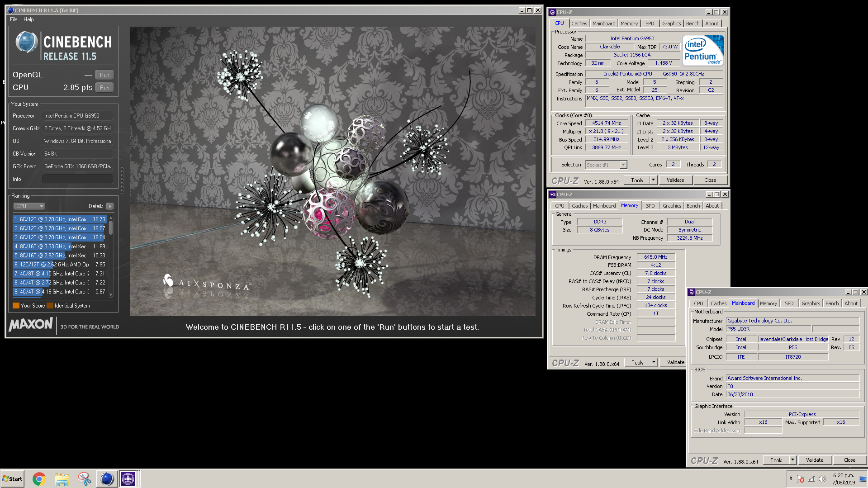Open the Socket #1 selection dropdown
The width and height of the screenshot is (868, 488).
pos(606,165)
